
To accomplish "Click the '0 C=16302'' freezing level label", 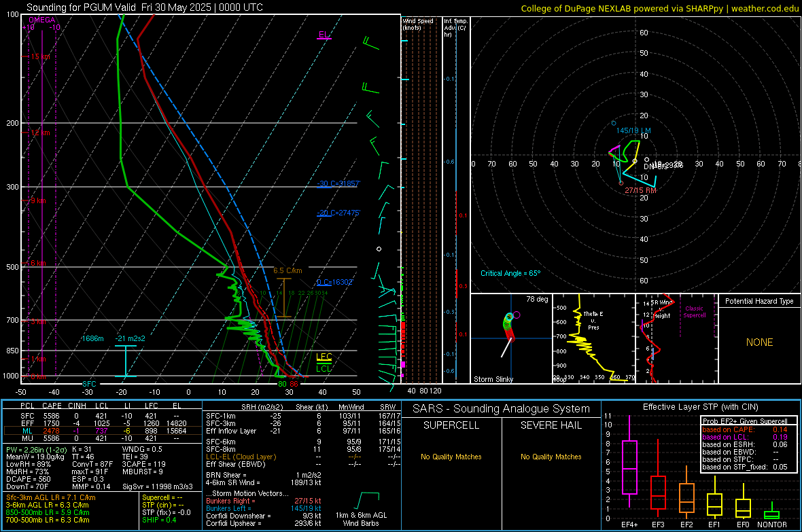I will point(335,282).
